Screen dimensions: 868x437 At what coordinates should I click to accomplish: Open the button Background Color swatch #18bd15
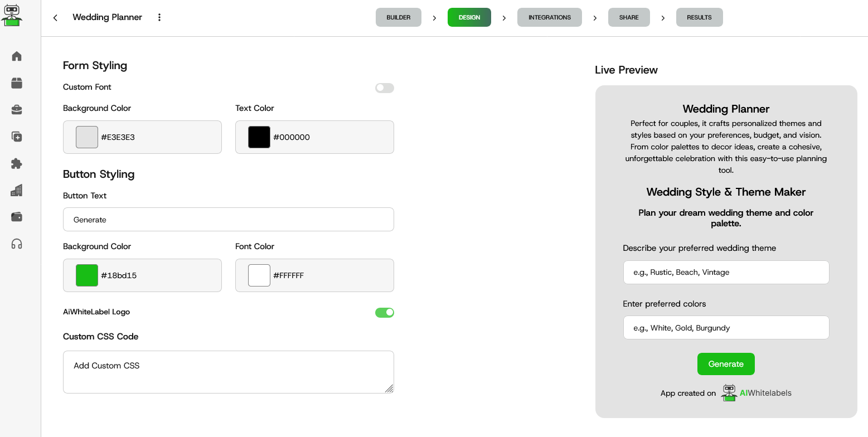tap(86, 275)
